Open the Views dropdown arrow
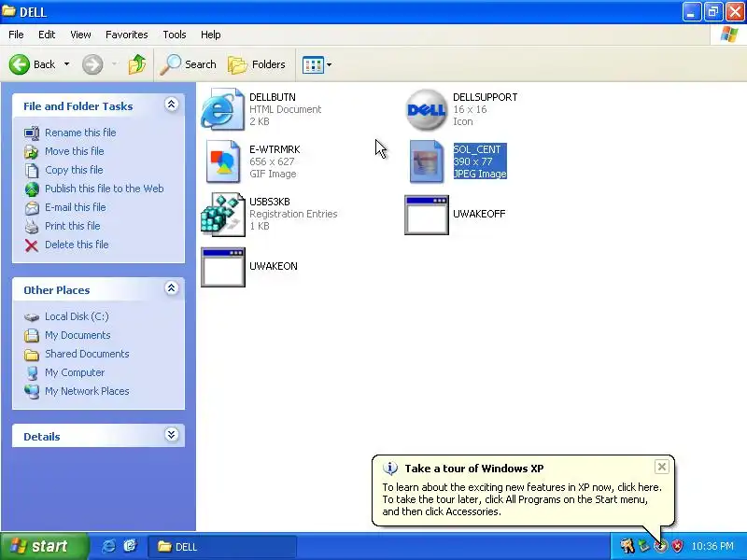The width and height of the screenshot is (747, 560). [329, 64]
